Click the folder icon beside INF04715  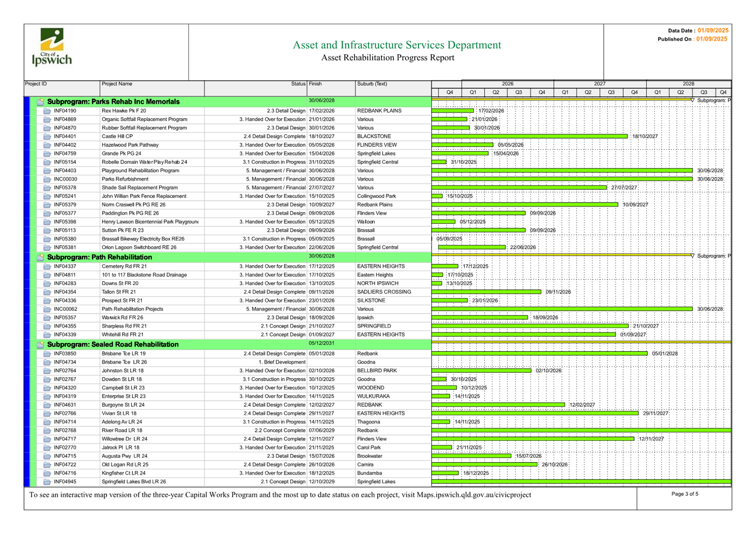pyautogui.click(x=47, y=456)
